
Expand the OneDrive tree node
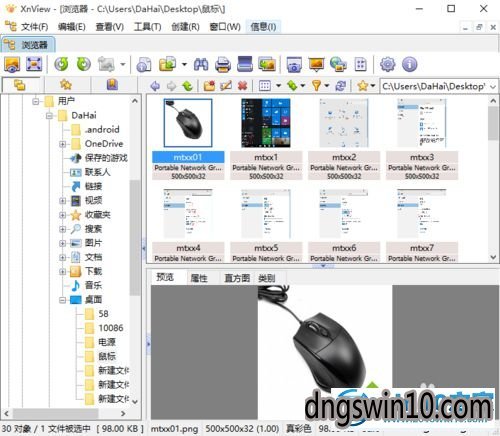point(62,144)
